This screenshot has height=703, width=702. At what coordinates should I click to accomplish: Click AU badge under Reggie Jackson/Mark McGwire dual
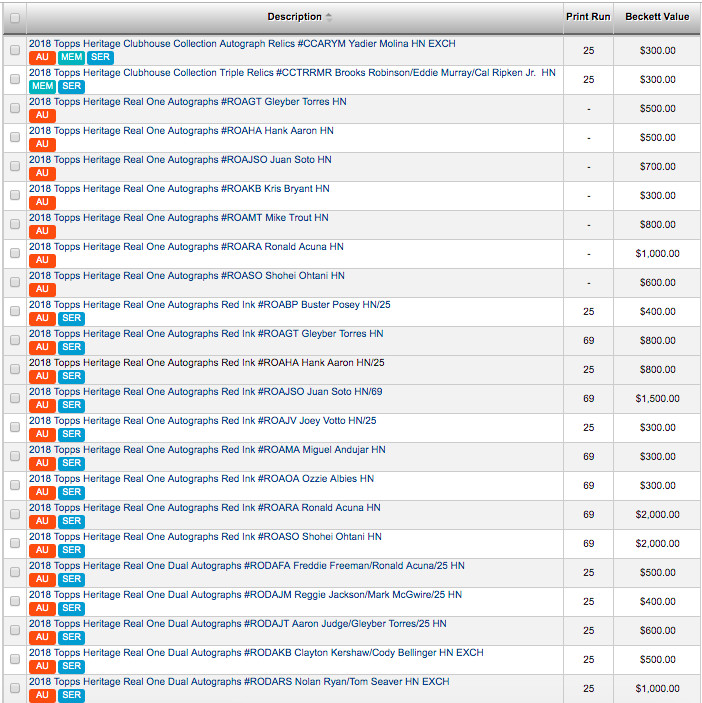click(x=42, y=608)
